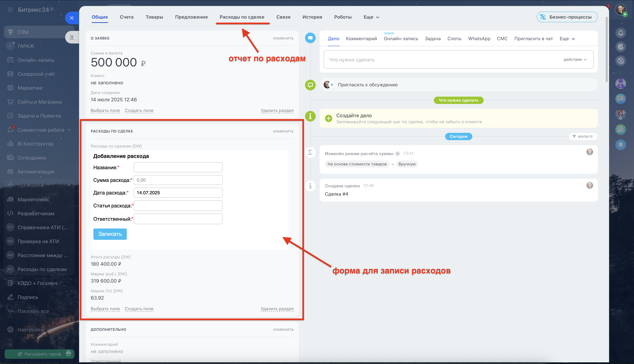The height and width of the screenshot is (364, 634).
Task: Click the collapse arrow button under the close button
Action: 72,37
